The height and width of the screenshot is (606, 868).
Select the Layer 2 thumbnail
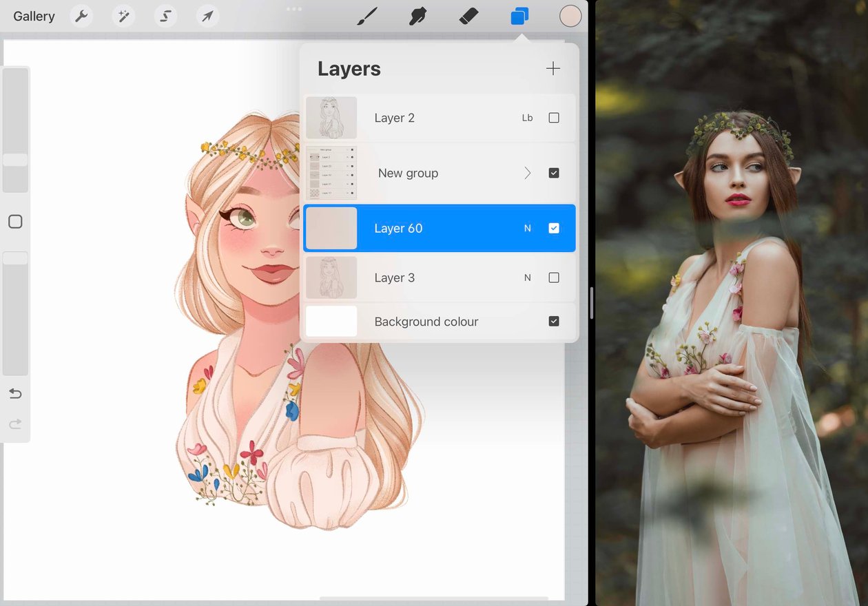331,118
